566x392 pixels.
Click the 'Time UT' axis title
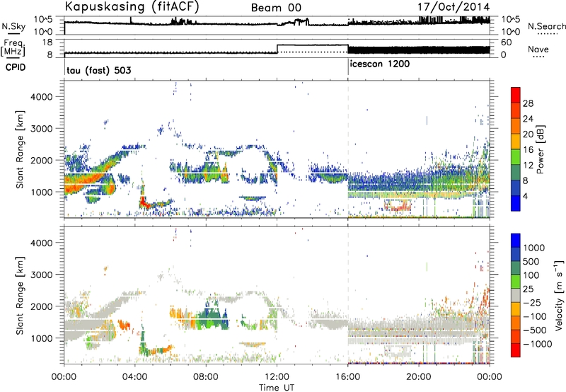tap(277, 388)
